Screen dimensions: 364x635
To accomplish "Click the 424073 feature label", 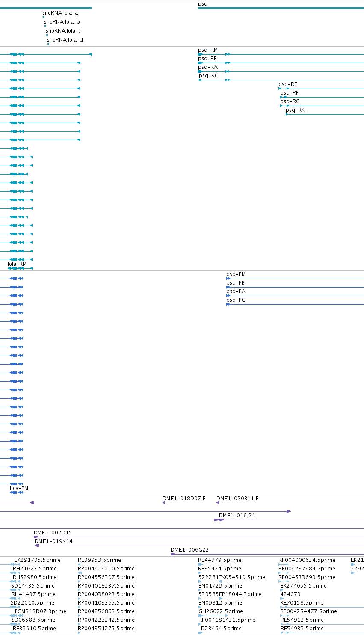I will click(x=290, y=594).
